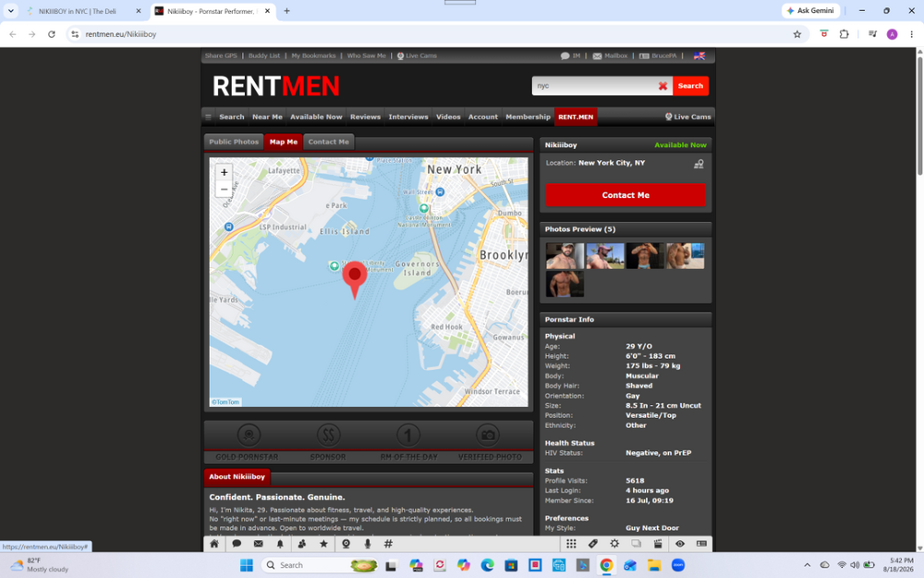Screen dimensions: 924x578
Task: Toggle the eye icon in the bottom toolbar
Action: pos(680,544)
